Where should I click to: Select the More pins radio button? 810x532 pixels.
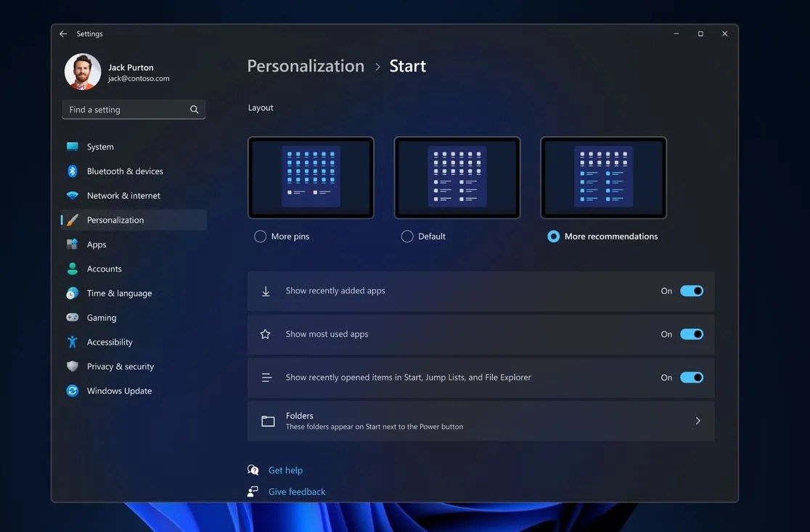point(261,237)
